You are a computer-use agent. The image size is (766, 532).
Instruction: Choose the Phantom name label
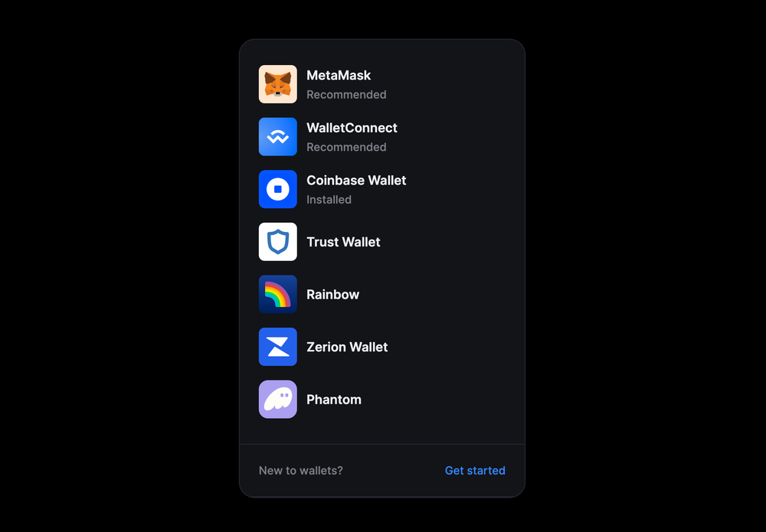[334, 400]
